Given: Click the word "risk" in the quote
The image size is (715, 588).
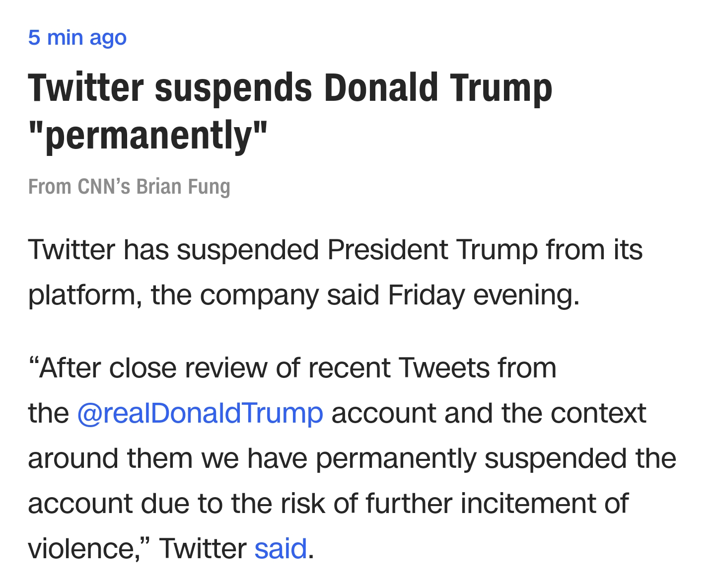Looking at the screenshot, I should [x=302, y=504].
